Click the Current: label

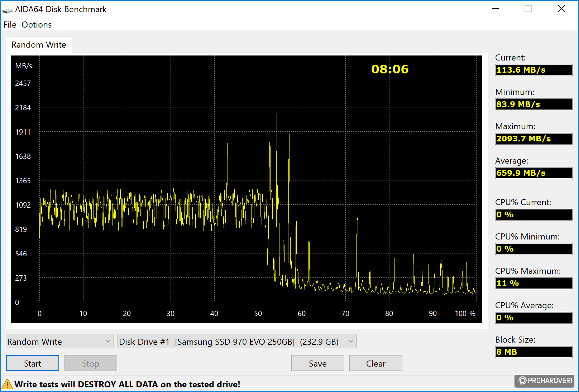coord(510,58)
